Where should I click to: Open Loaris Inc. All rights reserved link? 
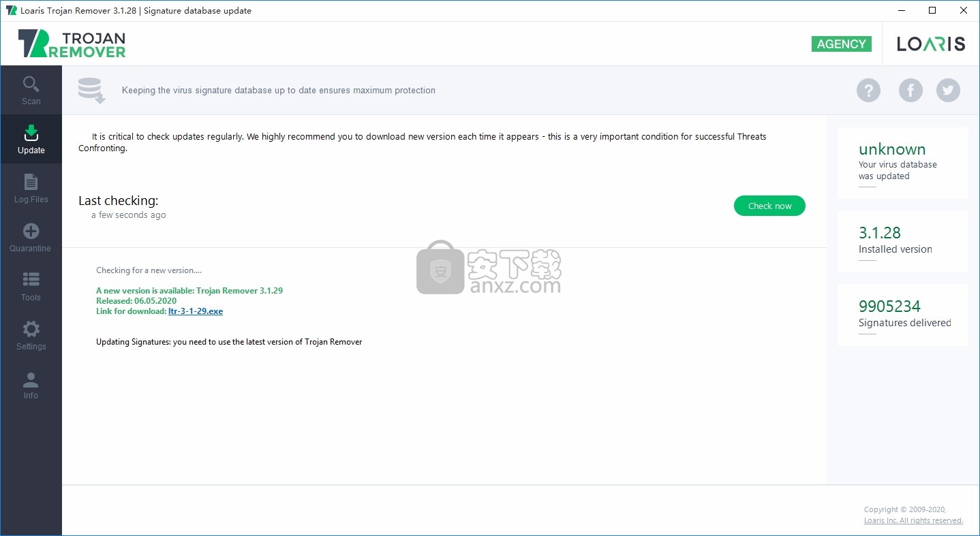(913, 520)
